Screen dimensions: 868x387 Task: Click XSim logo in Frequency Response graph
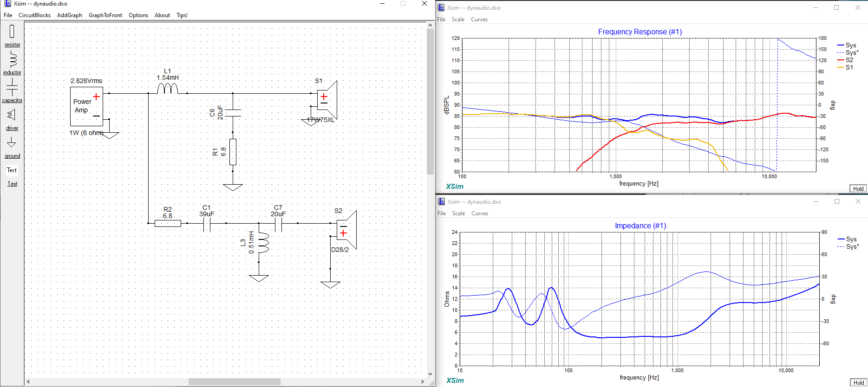click(455, 187)
